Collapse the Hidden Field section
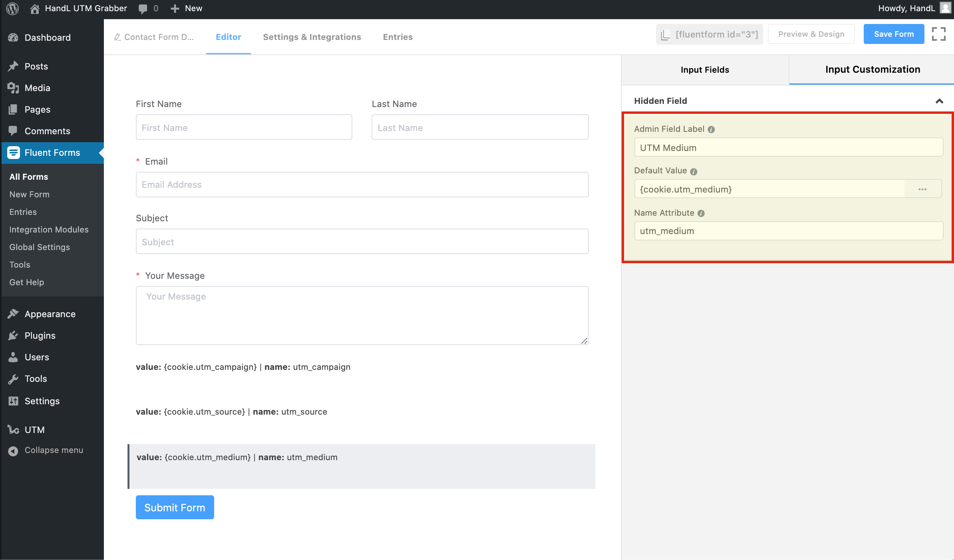Viewport: 954px width, 560px height. click(x=939, y=101)
